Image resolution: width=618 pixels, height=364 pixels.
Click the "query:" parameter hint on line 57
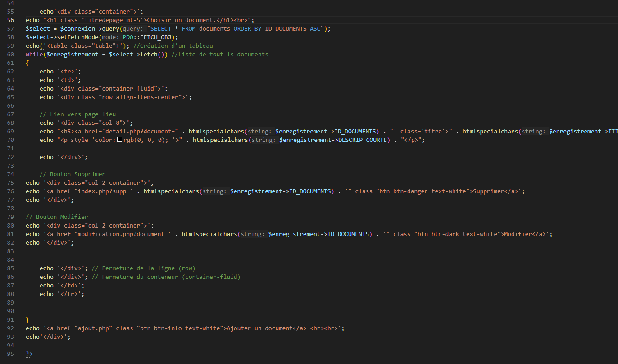click(x=133, y=28)
